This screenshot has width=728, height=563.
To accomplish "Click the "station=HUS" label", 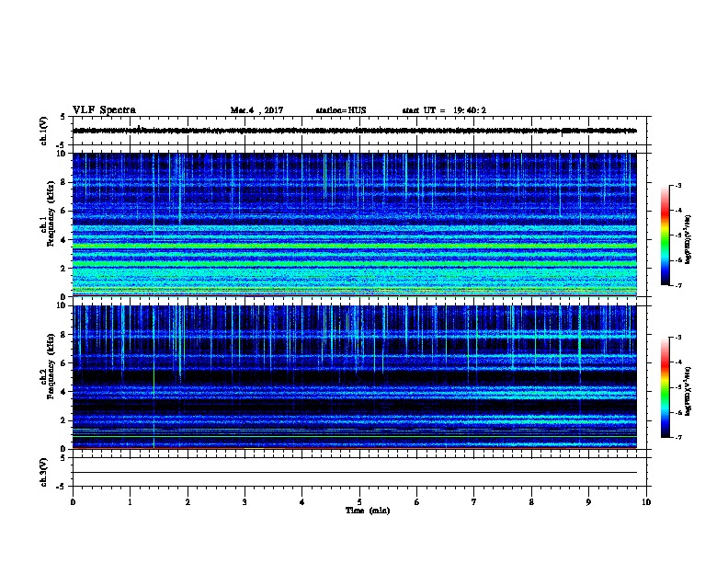I will pos(341,110).
